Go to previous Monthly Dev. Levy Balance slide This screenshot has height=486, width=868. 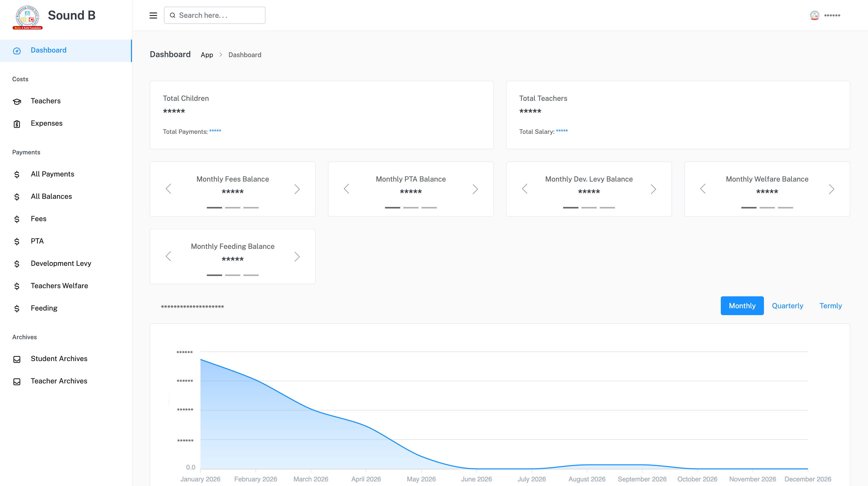525,189
